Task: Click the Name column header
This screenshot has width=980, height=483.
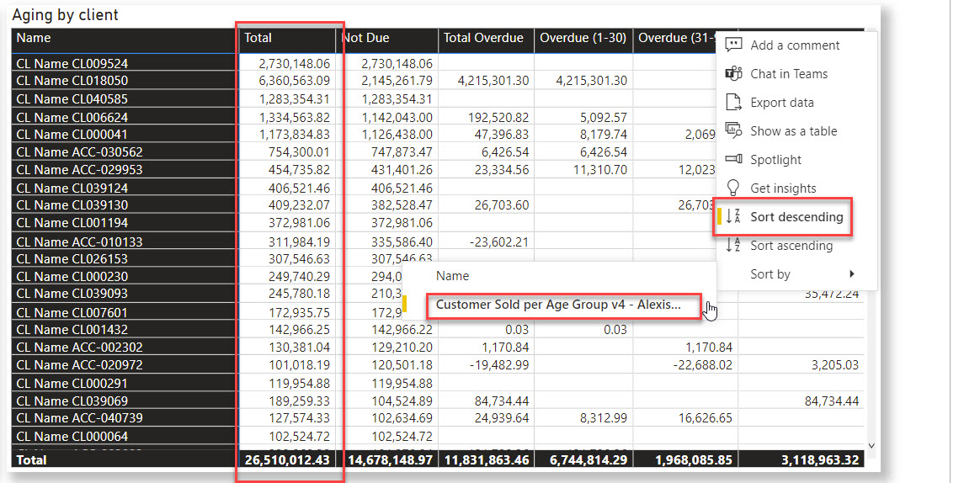Action: pos(125,40)
